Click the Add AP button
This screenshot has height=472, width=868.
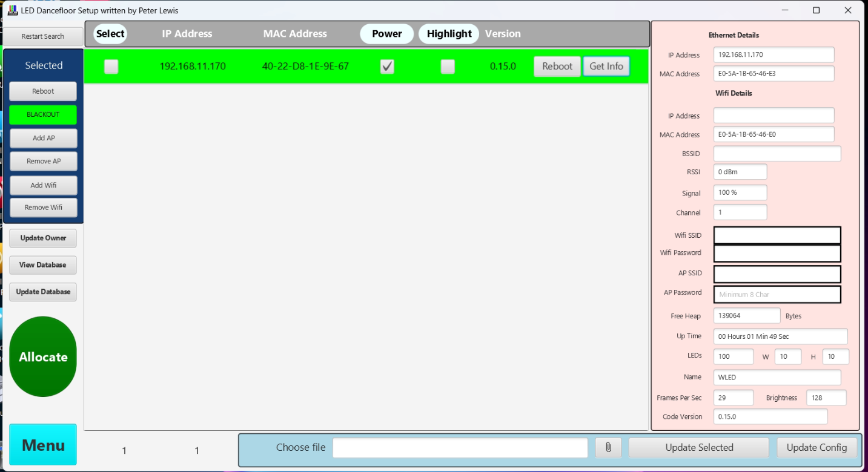[x=44, y=138]
